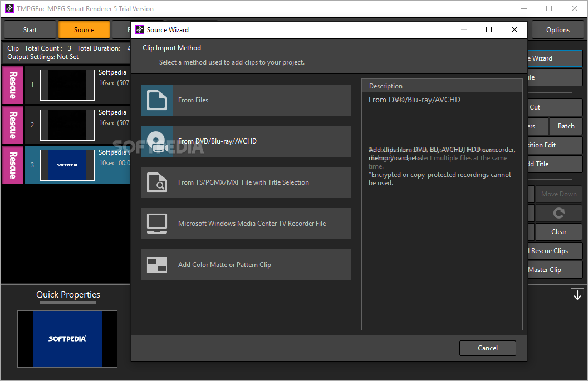
Task: Click the rotate arrow icon button
Action: pyautogui.click(x=558, y=213)
